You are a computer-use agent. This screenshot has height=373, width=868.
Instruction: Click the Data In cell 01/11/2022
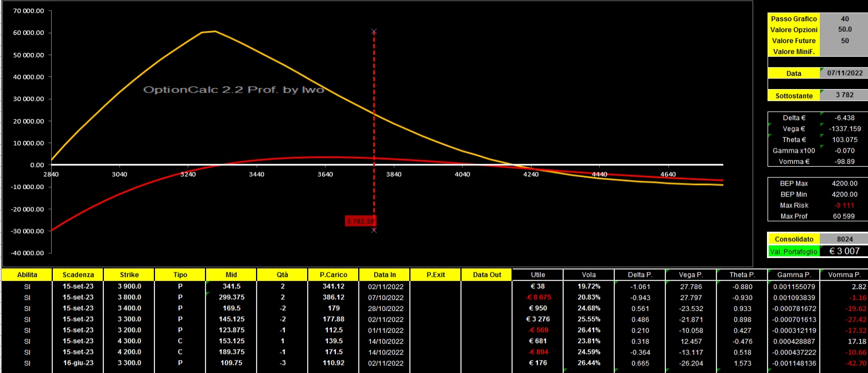[x=384, y=330]
